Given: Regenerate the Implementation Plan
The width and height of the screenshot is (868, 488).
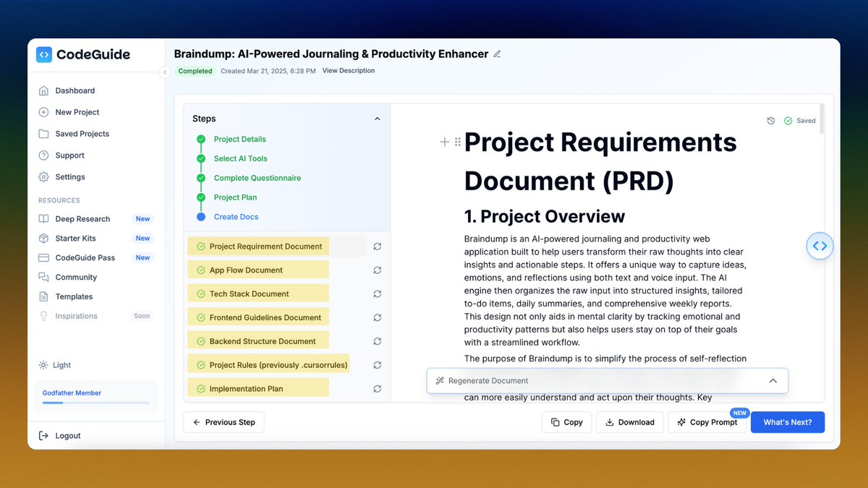Looking at the screenshot, I should point(378,389).
